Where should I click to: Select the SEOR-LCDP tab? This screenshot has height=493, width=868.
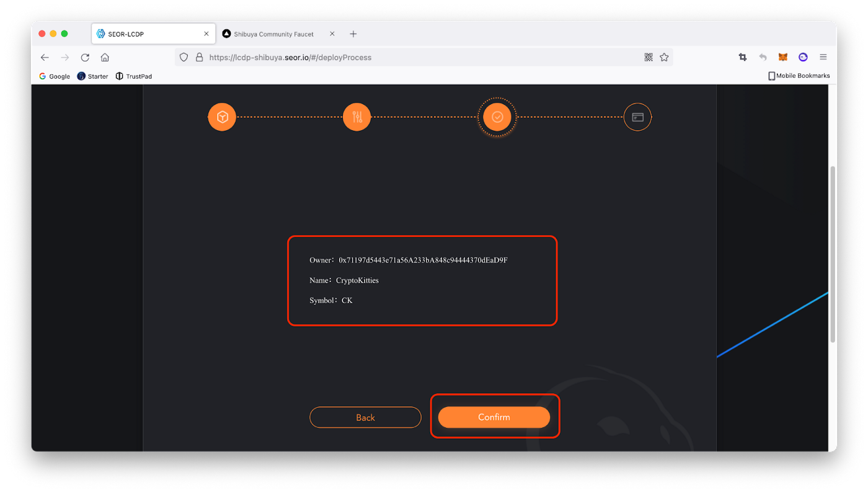click(x=153, y=34)
